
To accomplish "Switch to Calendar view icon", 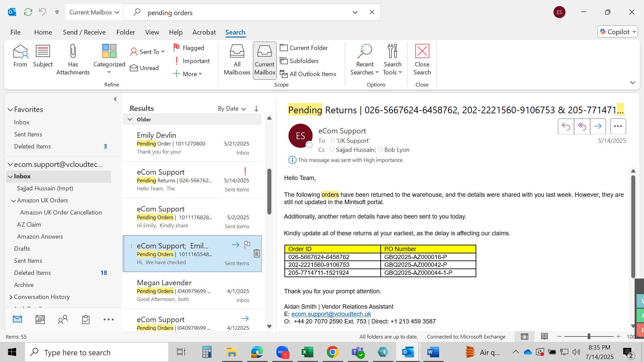I will (x=40, y=319).
